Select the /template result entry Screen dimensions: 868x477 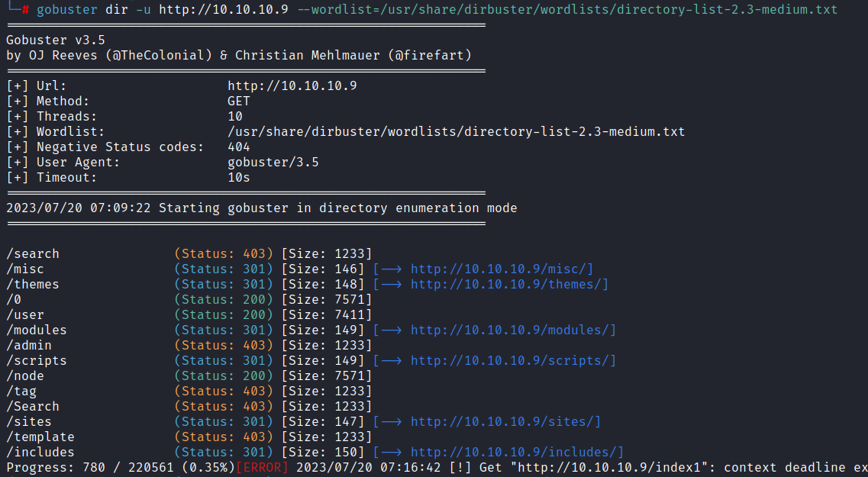point(40,437)
